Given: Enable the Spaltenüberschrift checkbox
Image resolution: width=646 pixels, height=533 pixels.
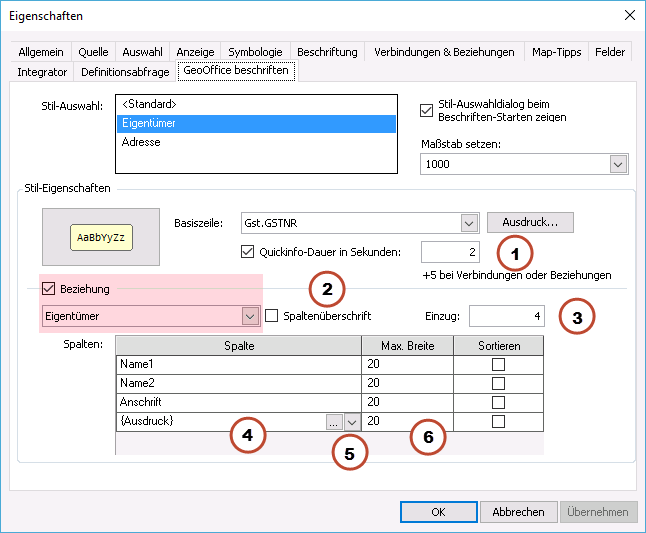Looking at the screenshot, I should (x=274, y=316).
